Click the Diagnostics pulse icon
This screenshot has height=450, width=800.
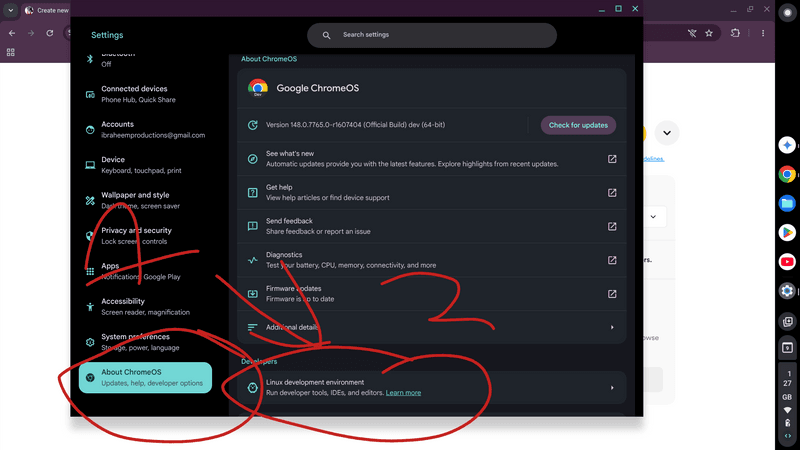click(x=253, y=260)
